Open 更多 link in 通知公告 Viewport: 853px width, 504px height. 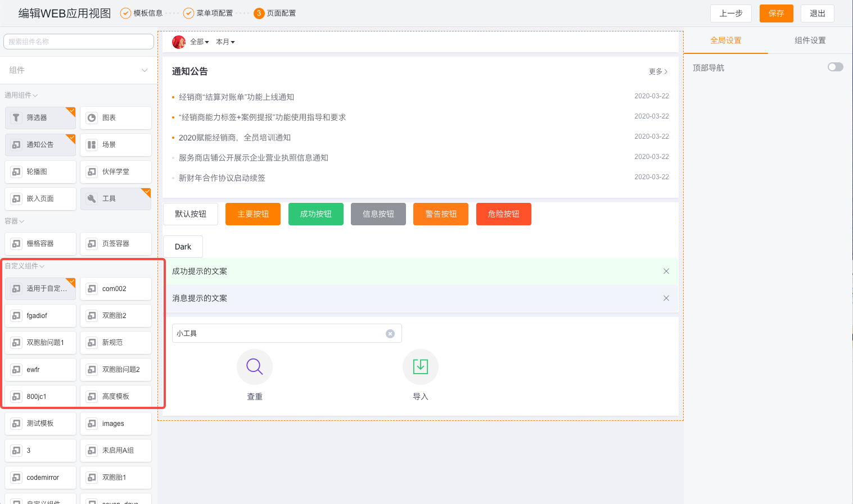click(657, 72)
